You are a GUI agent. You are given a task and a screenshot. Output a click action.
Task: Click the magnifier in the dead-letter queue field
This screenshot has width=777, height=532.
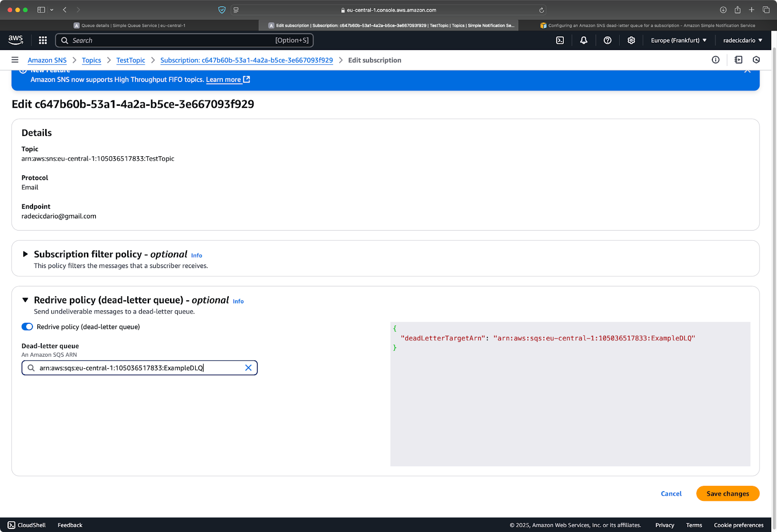point(31,368)
